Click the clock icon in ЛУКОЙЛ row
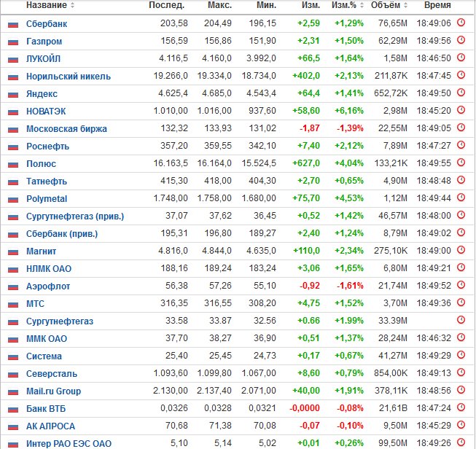Screen dimensions: 476x449 coord(461,58)
